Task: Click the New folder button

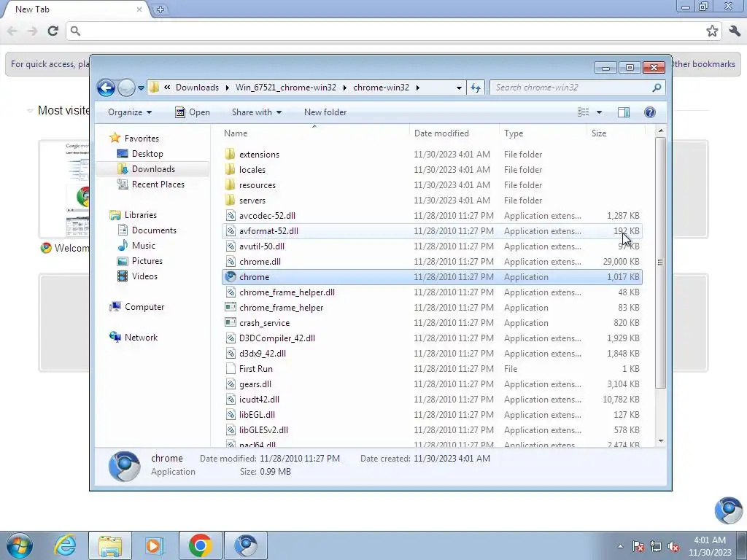Action: (x=325, y=112)
